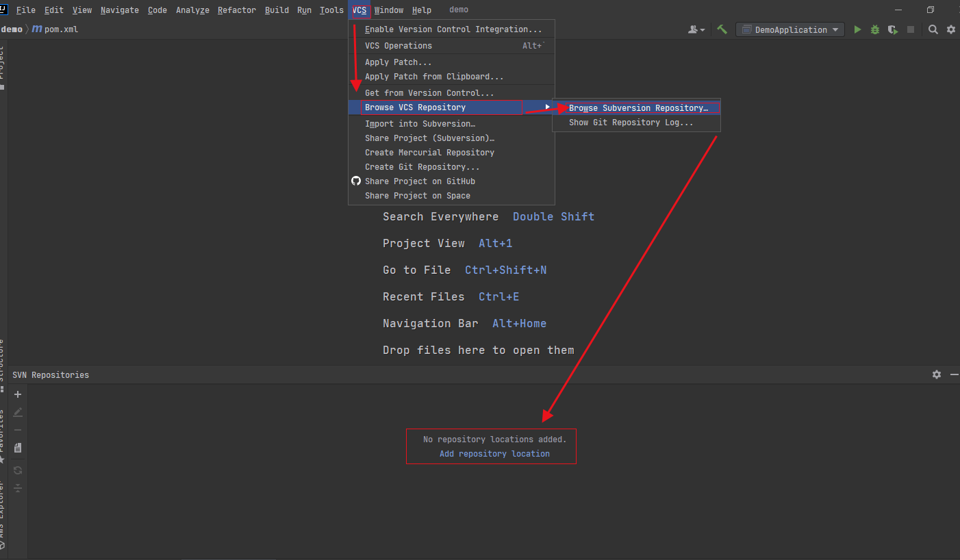The width and height of the screenshot is (960, 560).
Task: Choose VCS Operations menu entry
Action: 452,46
